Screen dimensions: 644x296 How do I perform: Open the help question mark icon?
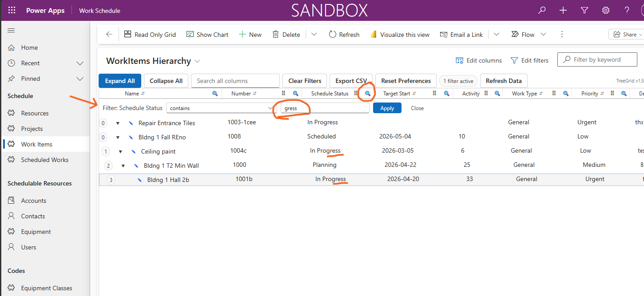click(x=627, y=10)
